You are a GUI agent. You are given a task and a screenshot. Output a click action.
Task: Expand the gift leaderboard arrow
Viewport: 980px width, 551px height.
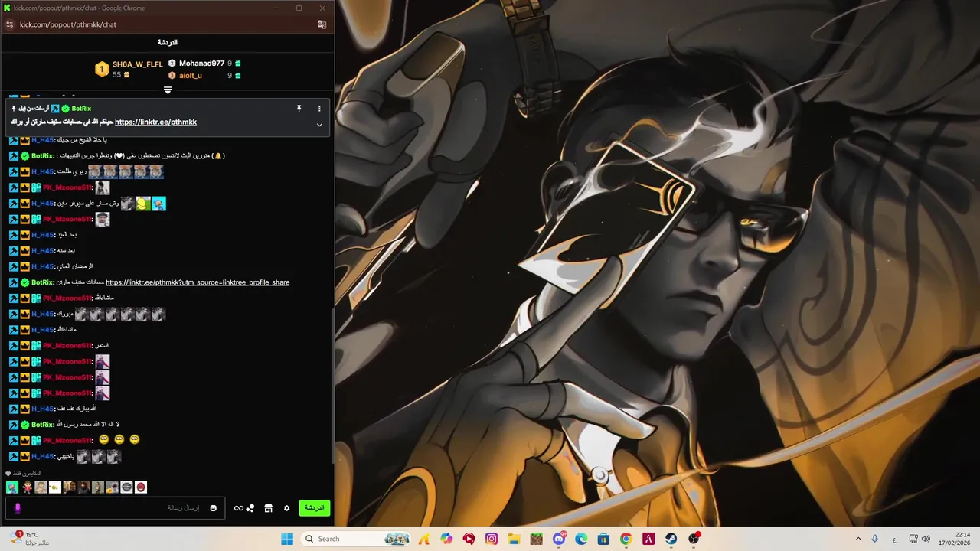click(168, 90)
